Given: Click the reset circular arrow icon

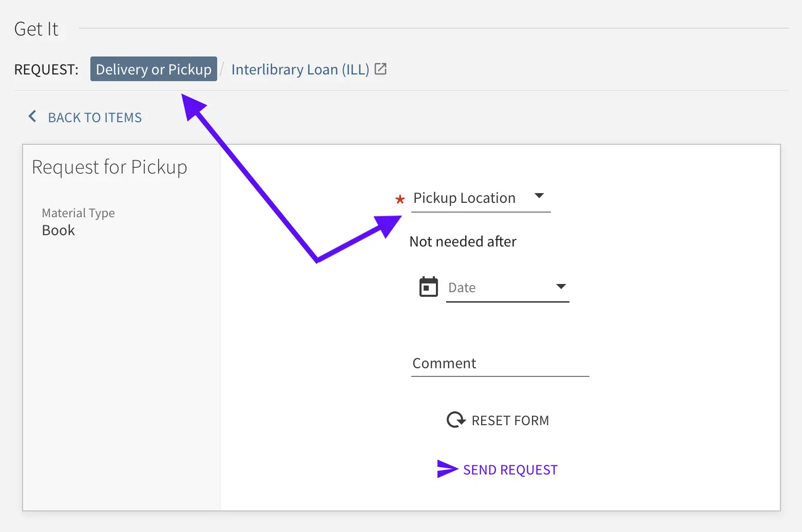Looking at the screenshot, I should click(456, 420).
